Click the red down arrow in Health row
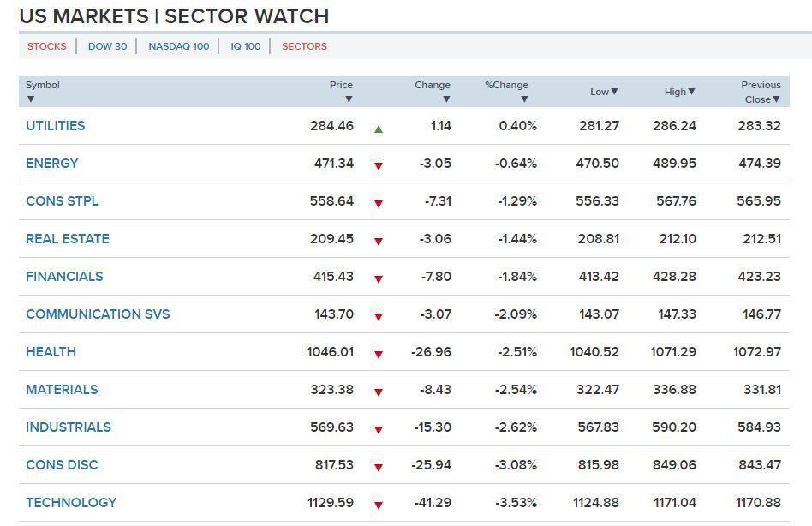Image resolution: width=812 pixels, height=526 pixels. click(x=379, y=355)
